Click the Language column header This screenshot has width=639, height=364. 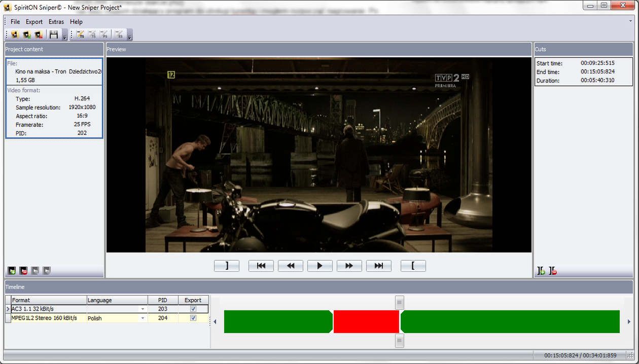[117, 300]
